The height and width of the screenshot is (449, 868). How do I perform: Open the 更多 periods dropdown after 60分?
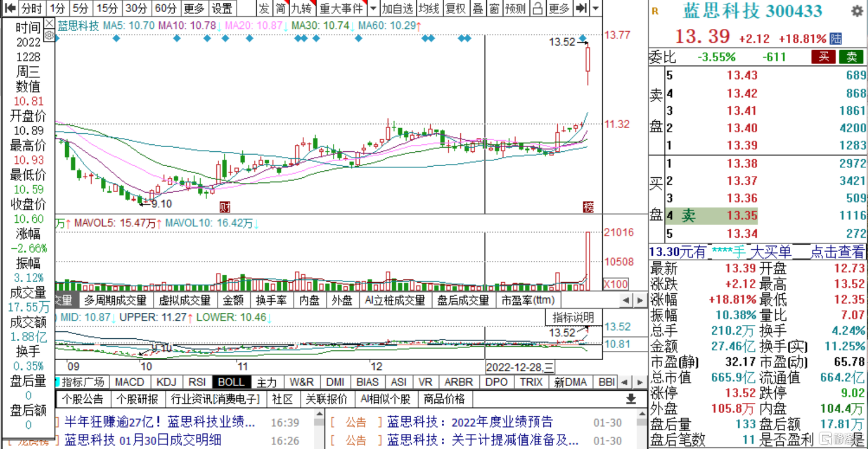pos(194,8)
